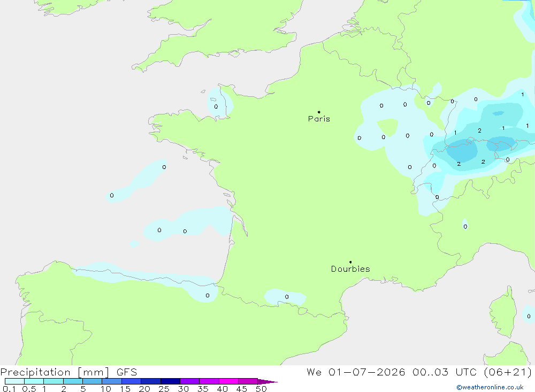Click the 0.1–0.5 mm legend color swatch
The height and width of the screenshot is (392, 535).
tap(14, 381)
